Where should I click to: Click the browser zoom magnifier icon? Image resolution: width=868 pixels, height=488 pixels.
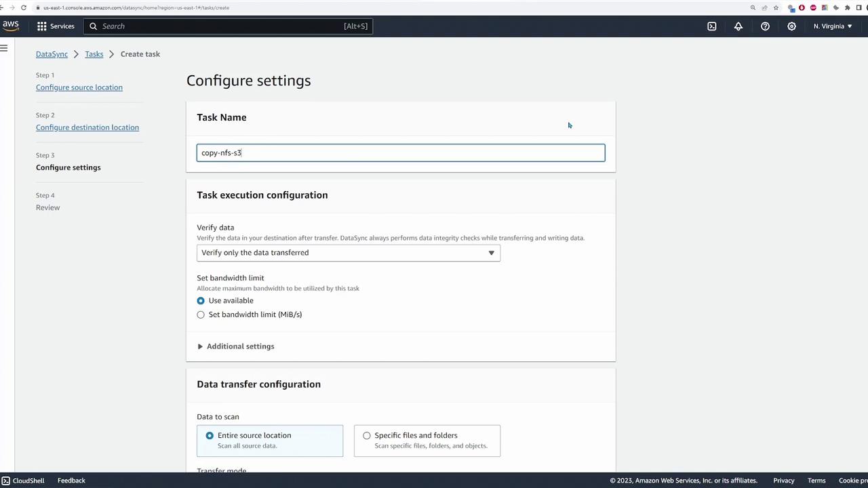point(753,7)
